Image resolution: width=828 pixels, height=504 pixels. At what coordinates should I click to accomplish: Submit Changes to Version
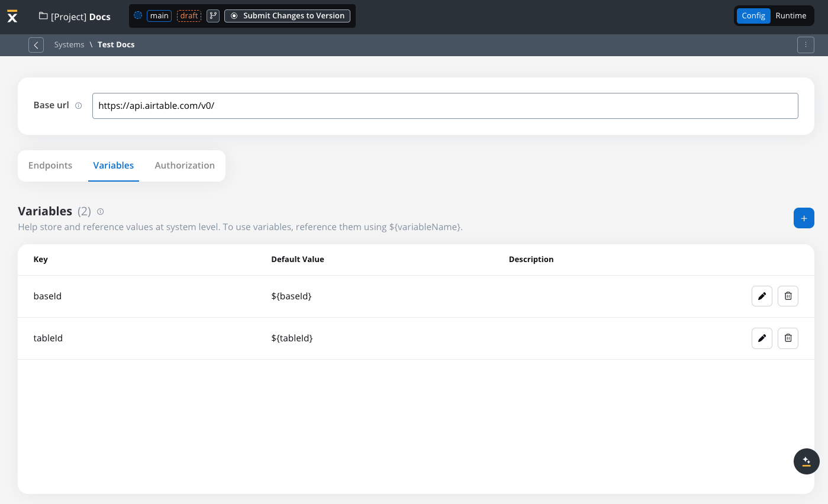tap(287, 16)
